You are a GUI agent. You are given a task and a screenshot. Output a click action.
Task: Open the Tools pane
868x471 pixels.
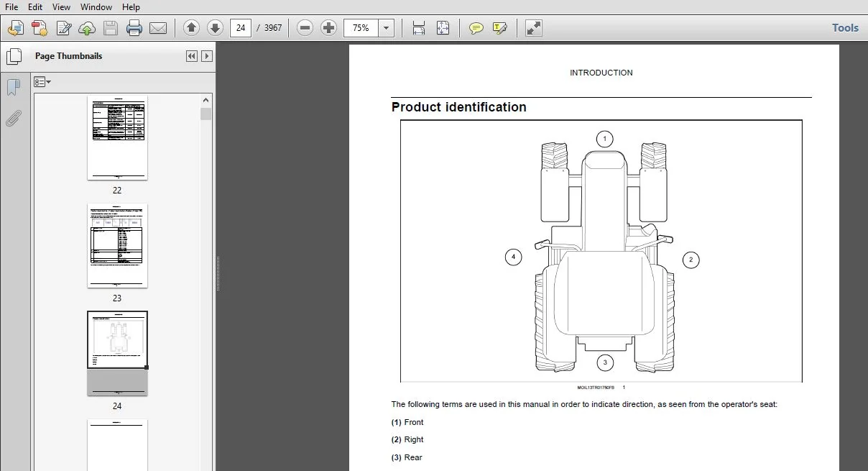(x=845, y=28)
